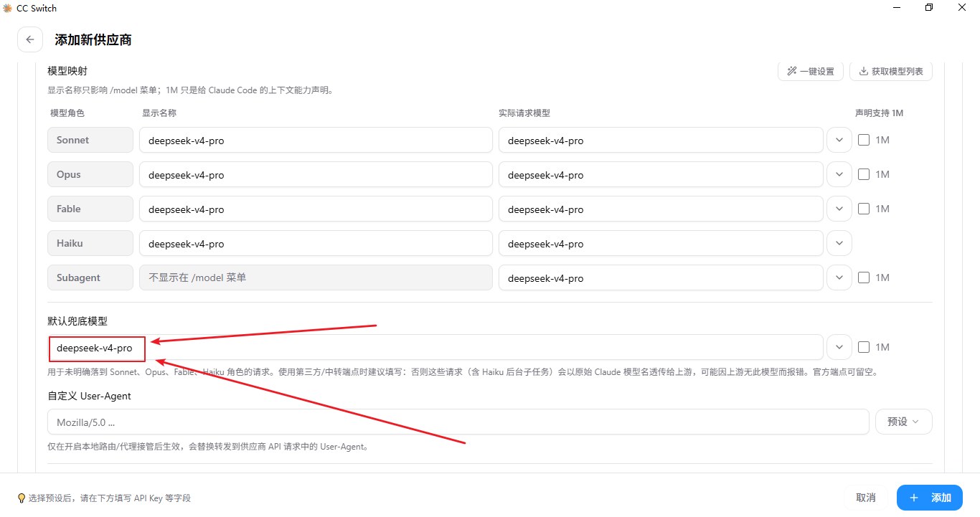Restore down the CC Switch window
Image resolution: width=980 pixels, height=517 pixels.
click(929, 8)
